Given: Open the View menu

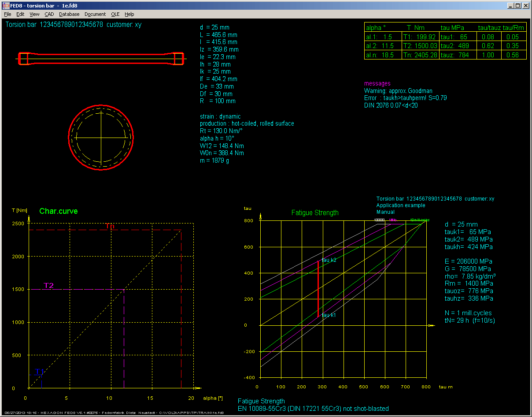Looking at the screenshot, I should point(34,14).
